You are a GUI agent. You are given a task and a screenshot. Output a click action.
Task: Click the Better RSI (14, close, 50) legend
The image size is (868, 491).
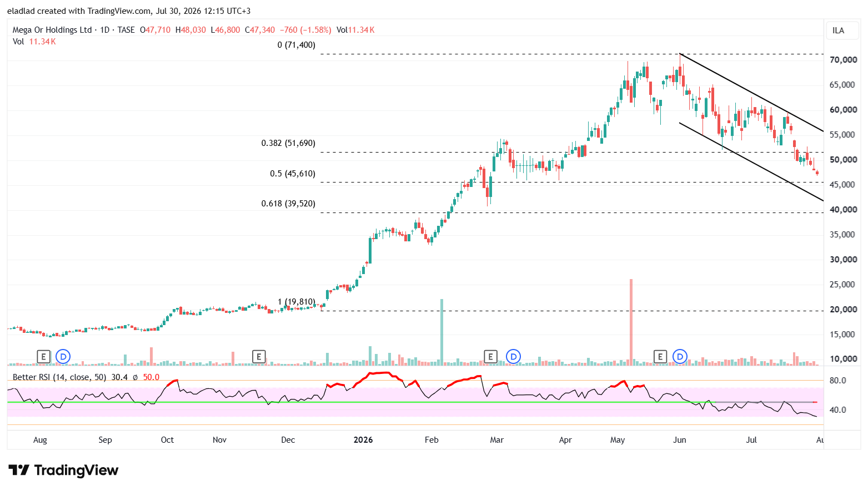coord(59,377)
